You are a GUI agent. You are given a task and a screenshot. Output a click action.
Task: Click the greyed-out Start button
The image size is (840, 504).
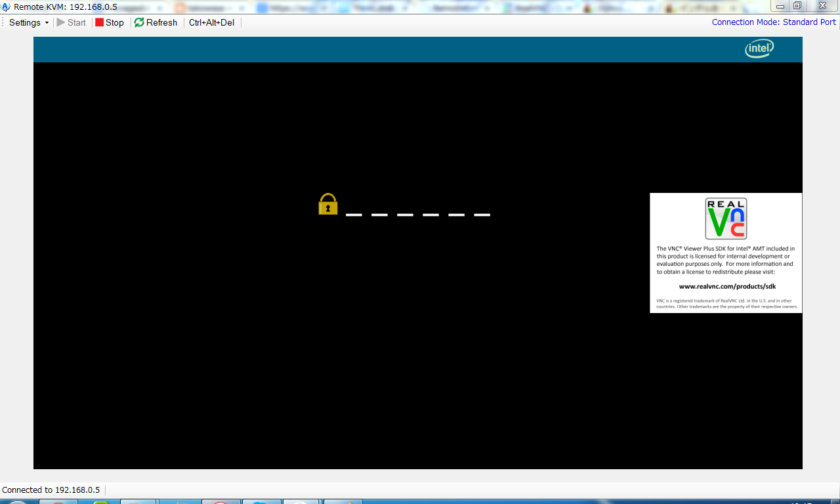72,22
